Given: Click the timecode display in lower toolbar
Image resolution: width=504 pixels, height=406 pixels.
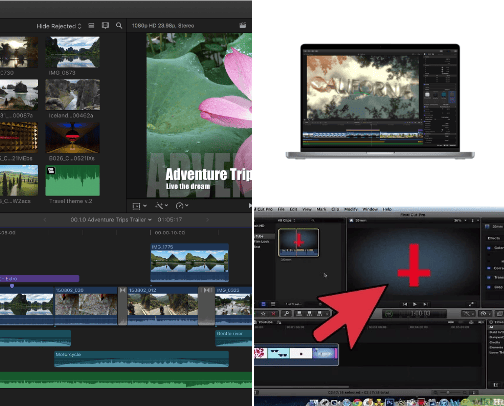Looking at the screenshot, I should point(414,314).
